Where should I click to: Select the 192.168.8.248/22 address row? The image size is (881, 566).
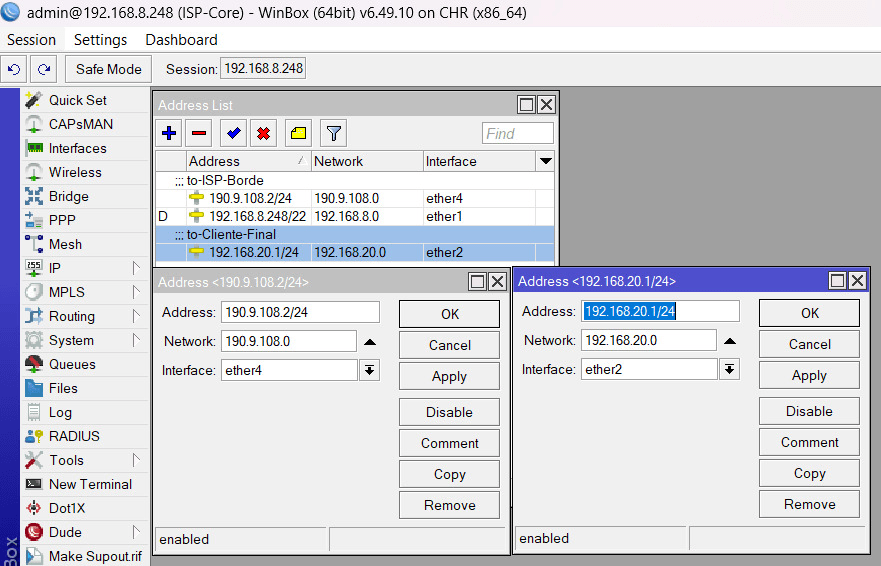point(355,216)
